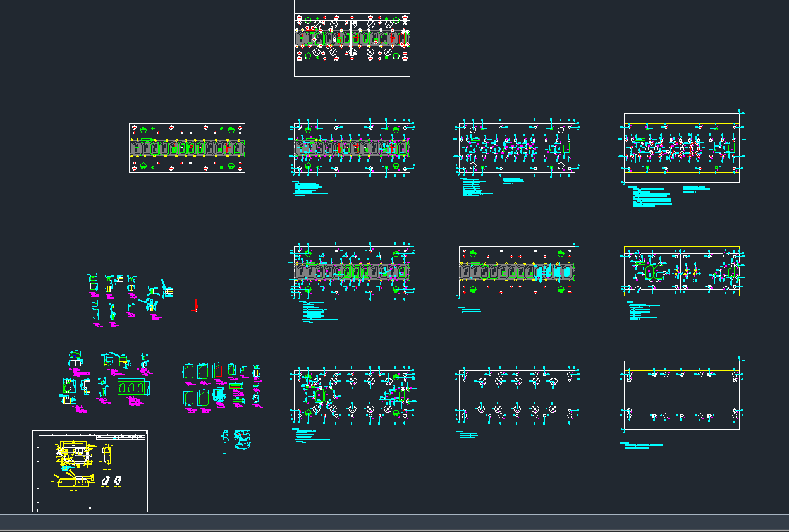Click the top-right dimensioned plate drawing

point(681,148)
